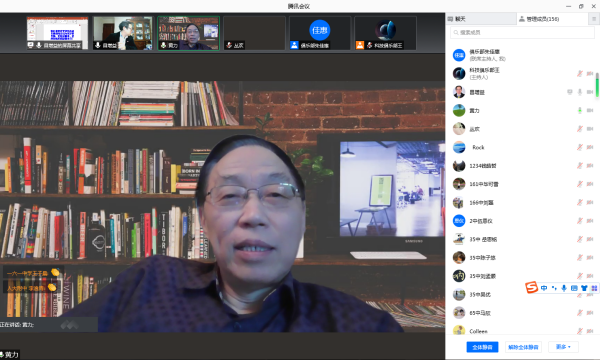Screen dimensions: 600x360
Task: Select the screen share thumbnail in top strip
Action: 57,33
